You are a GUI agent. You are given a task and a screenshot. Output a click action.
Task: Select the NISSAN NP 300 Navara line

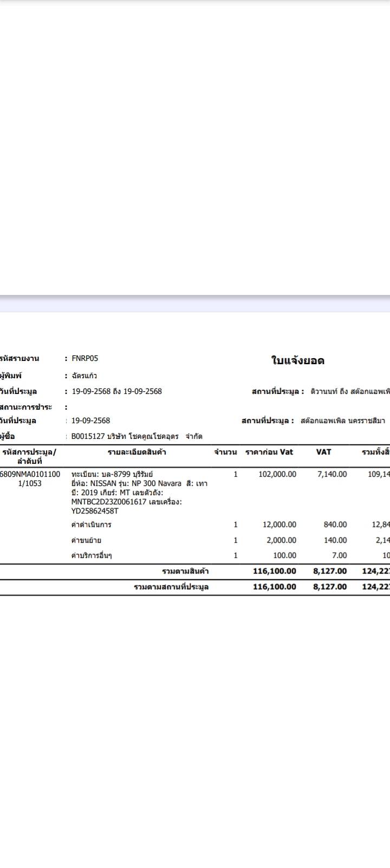coord(139,483)
